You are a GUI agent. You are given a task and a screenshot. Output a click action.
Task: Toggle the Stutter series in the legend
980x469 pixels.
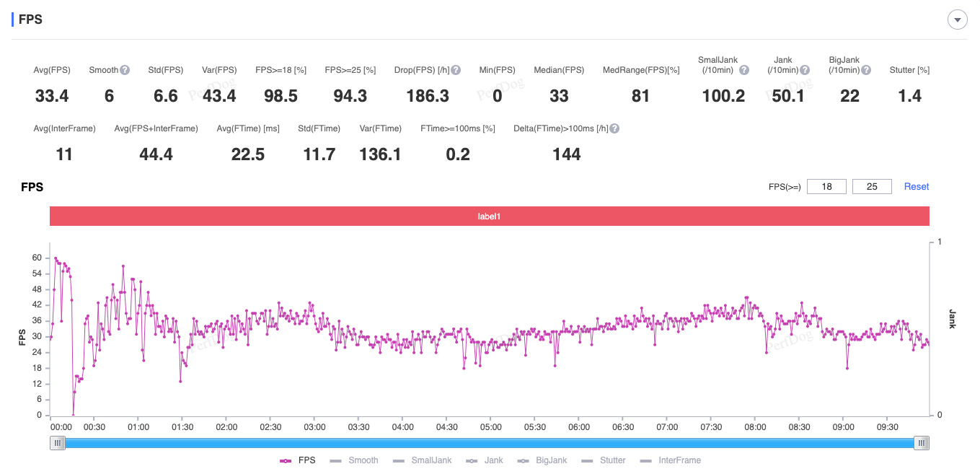click(x=603, y=460)
